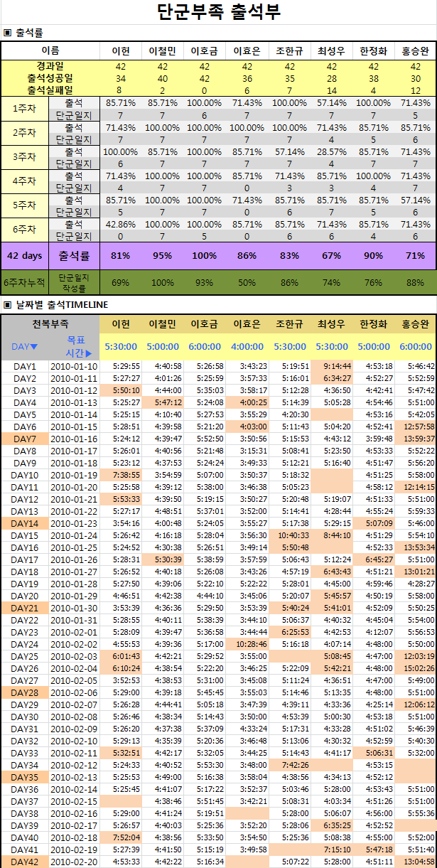The width and height of the screenshot is (437, 868).
Task: Click the 69% journal completion cell
Action: coord(120,282)
